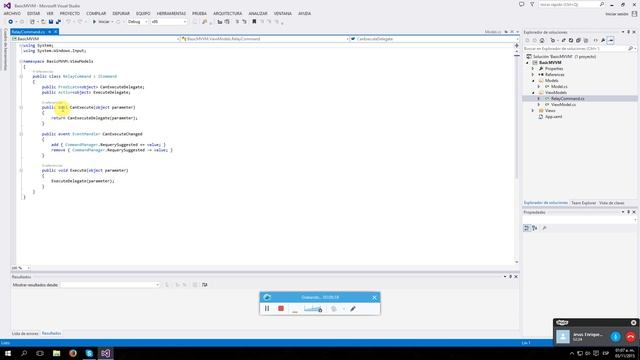Toggle the pin on the RelayCommand.cs tab
The width and height of the screenshot is (640, 360).
49,31
